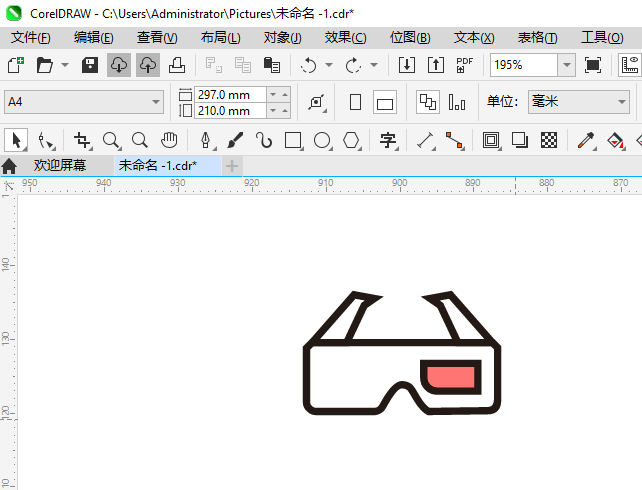Screen dimensions: 642x490
Task: Switch to the 未命名 -1.cdr tab
Action: coord(168,165)
